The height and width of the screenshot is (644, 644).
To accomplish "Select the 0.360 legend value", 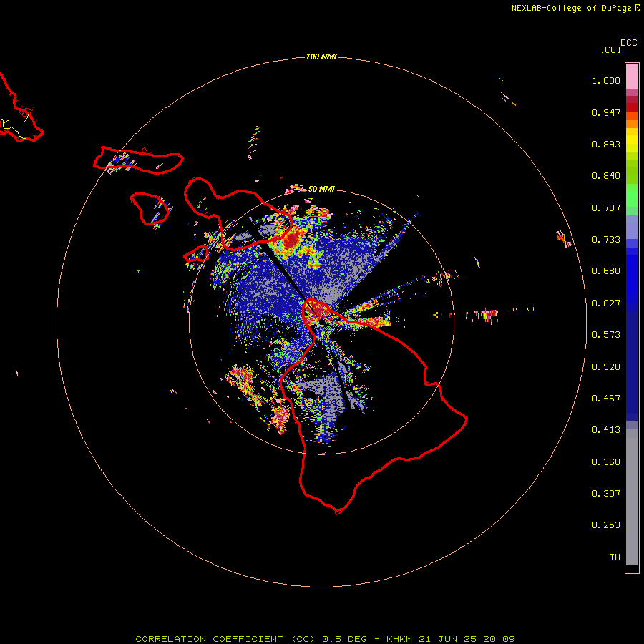I will tap(606, 462).
